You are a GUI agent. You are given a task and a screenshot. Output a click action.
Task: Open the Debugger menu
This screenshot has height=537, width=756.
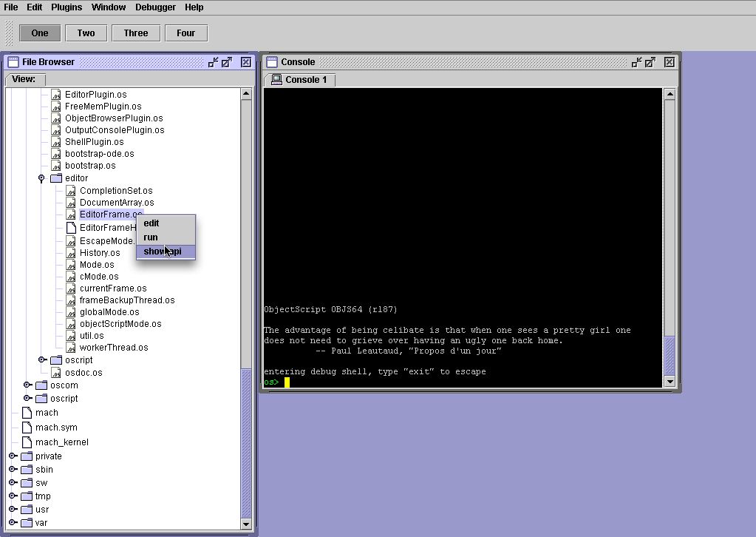pos(155,7)
